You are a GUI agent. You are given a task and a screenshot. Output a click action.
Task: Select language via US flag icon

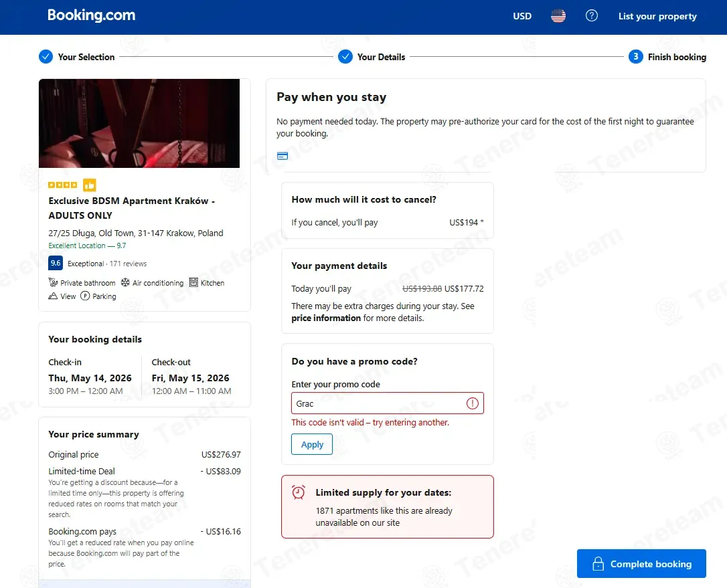click(x=558, y=16)
